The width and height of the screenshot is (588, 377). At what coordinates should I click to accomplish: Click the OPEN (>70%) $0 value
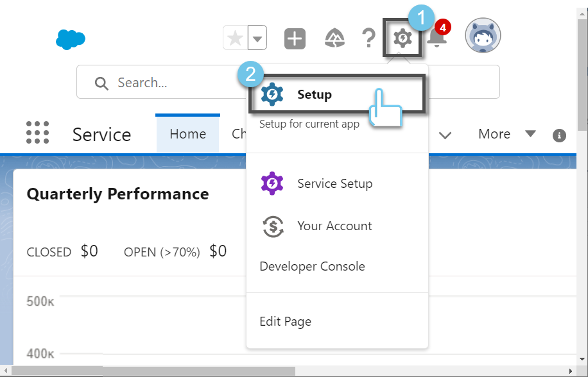(218, 251)
